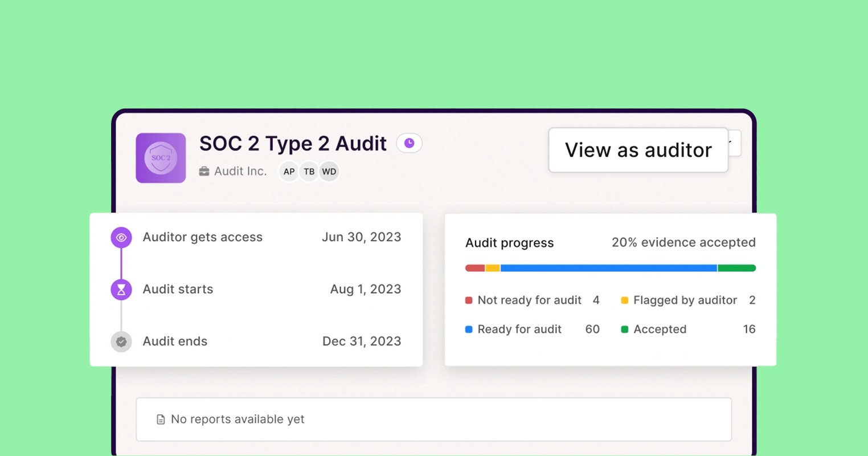Select the AP avatar badge
868x456 pixels.
[x=288, y=171]
